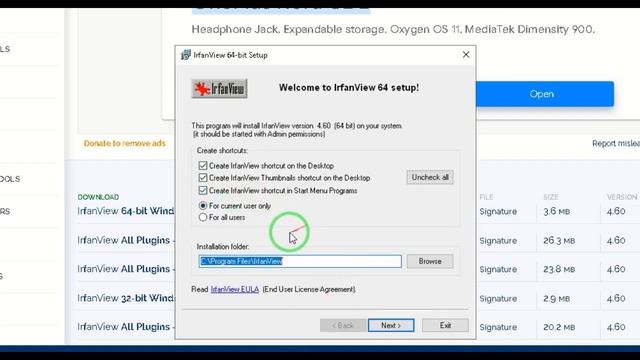
Task: Click the Uncheck all button
Action: pyautogui.click(x=430, y=177)
